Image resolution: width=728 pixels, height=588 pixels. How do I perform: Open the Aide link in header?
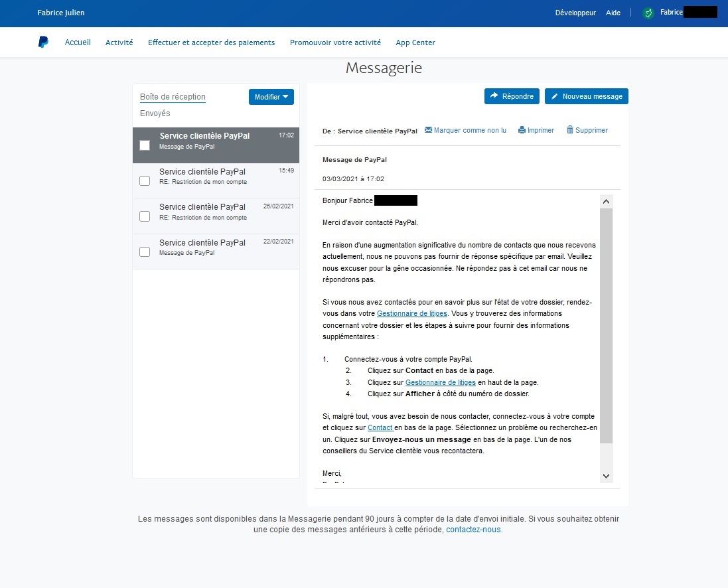click(613, 13)
